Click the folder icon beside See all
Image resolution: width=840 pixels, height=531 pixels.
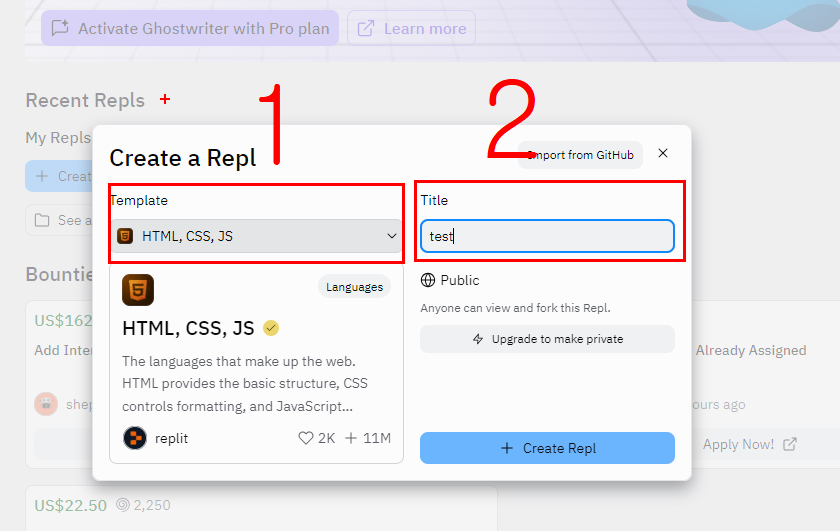click(x=42, y=220)
